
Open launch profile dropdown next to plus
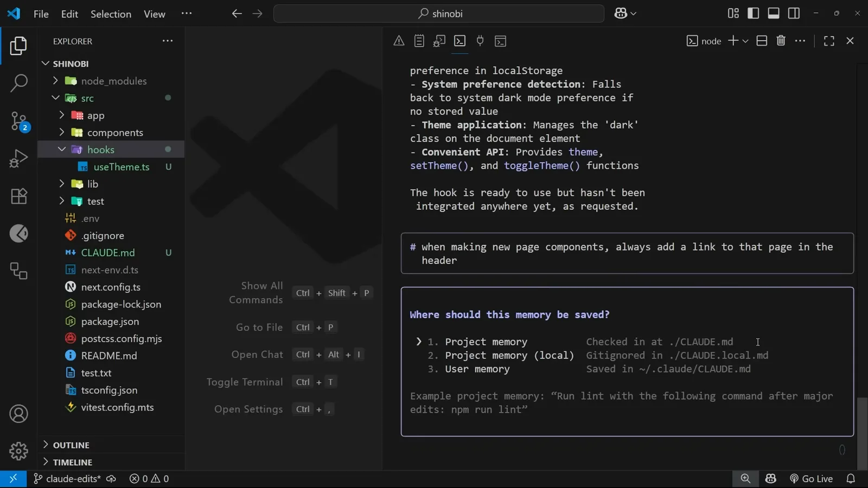(745, 41)
